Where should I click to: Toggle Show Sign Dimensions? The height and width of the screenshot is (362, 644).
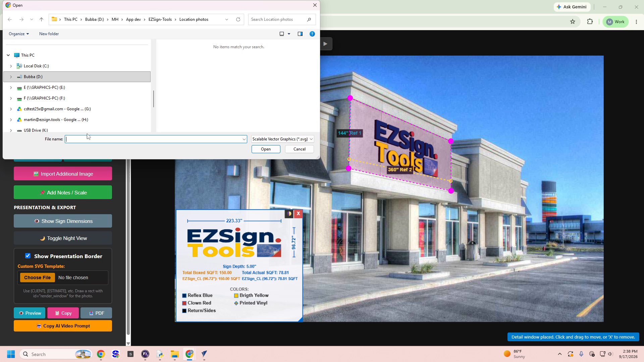tap(63, 221)
